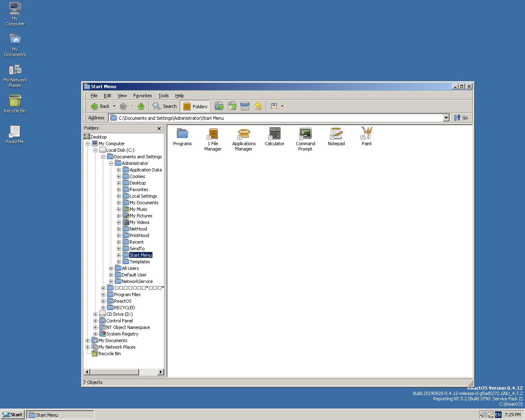Open the Start button
The width and height of the screenshot is (525, 420).
(12, 415)
